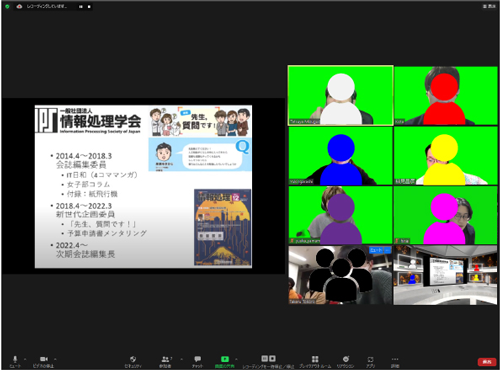Click the Q speech-bubble panel on slide
500x370 pixels.
[200, 155]
